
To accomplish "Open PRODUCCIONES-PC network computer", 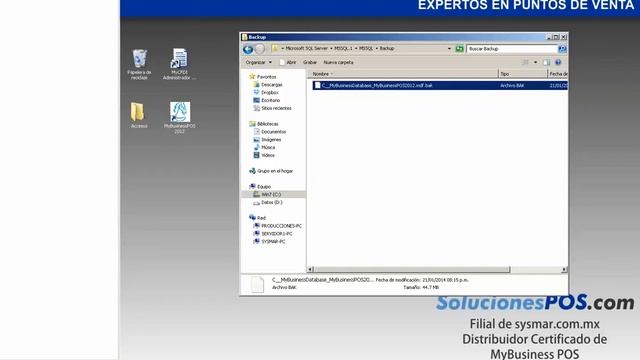I will [281, 226].
